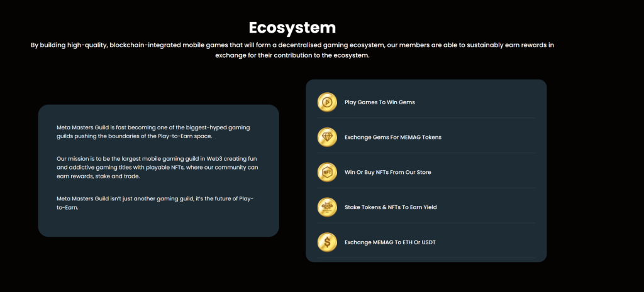The image size is (644, 292).
Task: Click the ecosystem description subtitle paragraph
Action: tap(292, 50)
